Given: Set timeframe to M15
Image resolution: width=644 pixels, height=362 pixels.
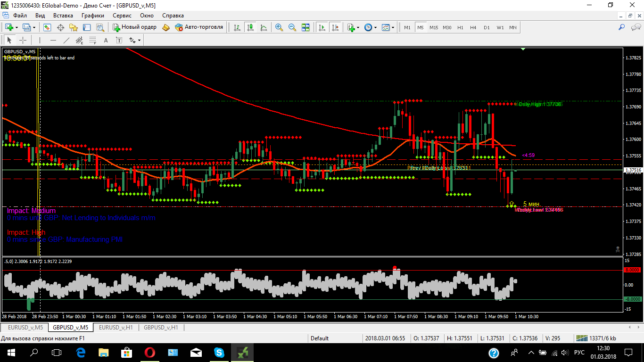Looking at the screenshot, I should 434,27.
